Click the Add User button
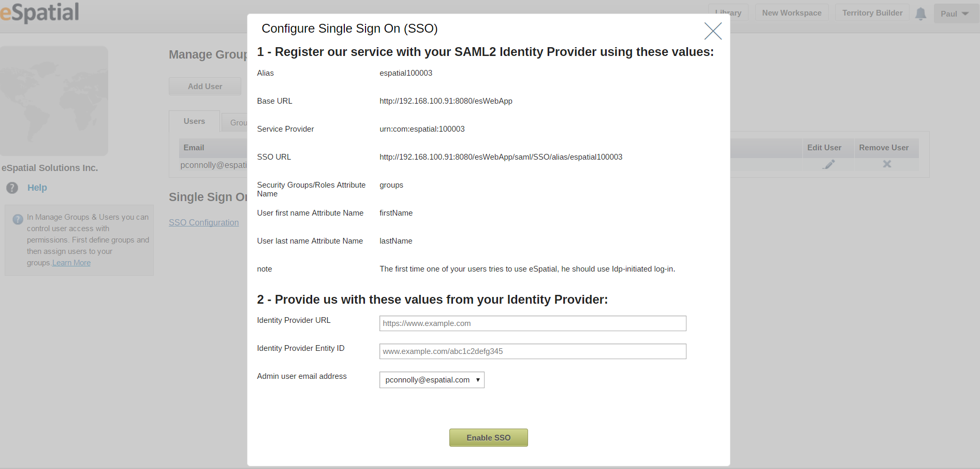 [x=205, y=87]
